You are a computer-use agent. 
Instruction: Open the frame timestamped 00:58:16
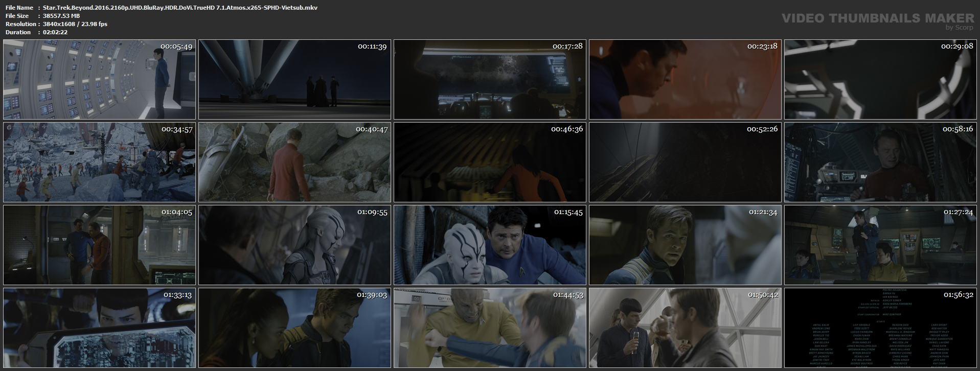[x=881, y=163]
